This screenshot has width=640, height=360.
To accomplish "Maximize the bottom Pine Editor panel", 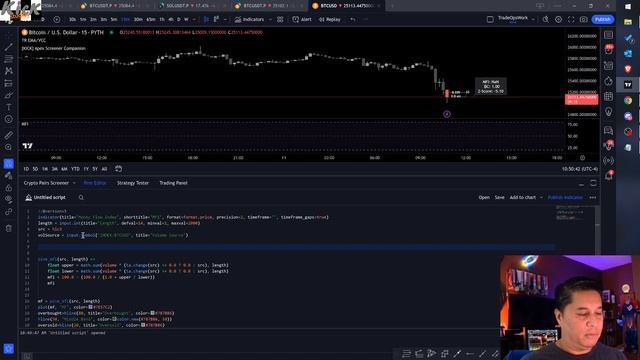I will (593, 183).
